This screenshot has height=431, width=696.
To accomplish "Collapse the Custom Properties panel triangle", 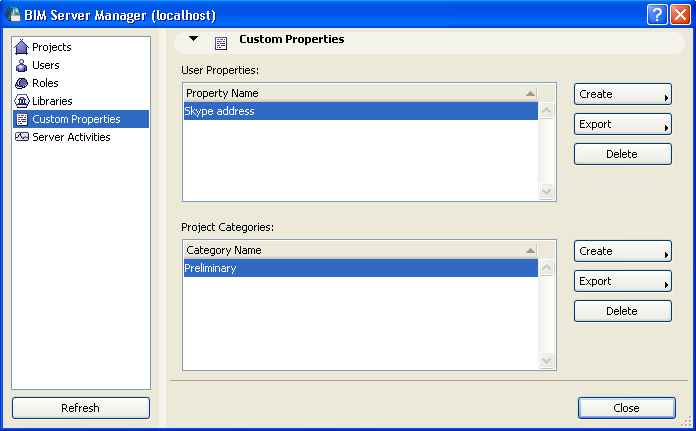I will [x=194, y=40].
